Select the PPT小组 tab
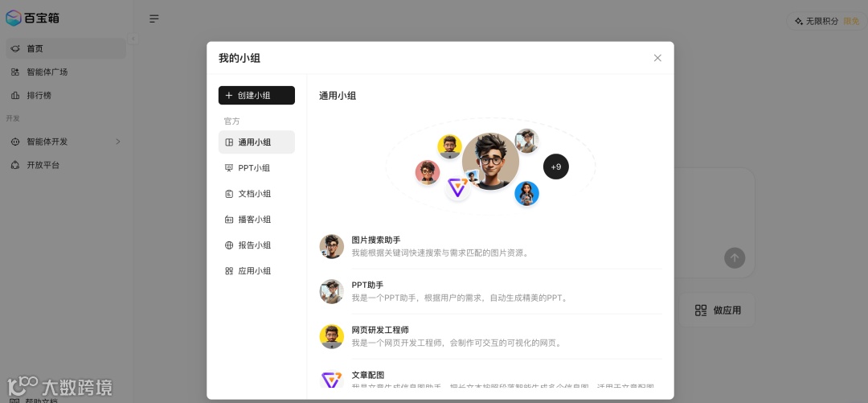The image size is (868, 403). coord(256,167)
